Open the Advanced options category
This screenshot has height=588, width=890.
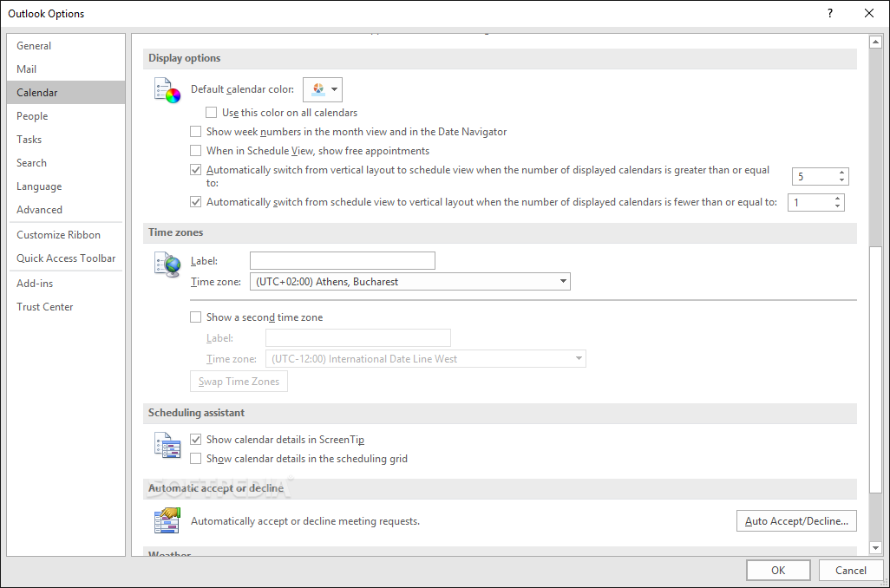point(66,209)
